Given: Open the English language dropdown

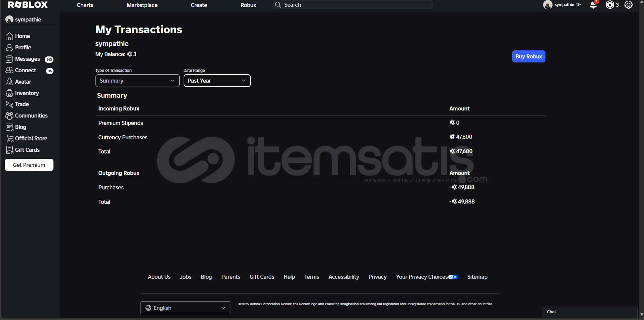Looking at the screenshot, I should coord(185,308).
